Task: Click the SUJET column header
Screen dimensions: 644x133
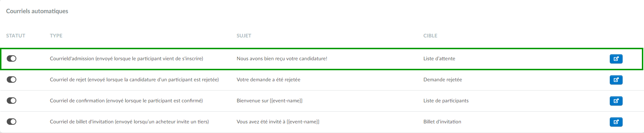Action: point(244,36)
